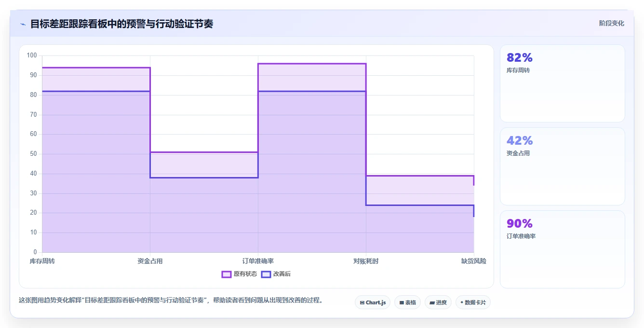Image resolution: width=644 pixels, height=328 pixels.
Task: Click the chart description text below the chart
Action: tap(171, 300)
